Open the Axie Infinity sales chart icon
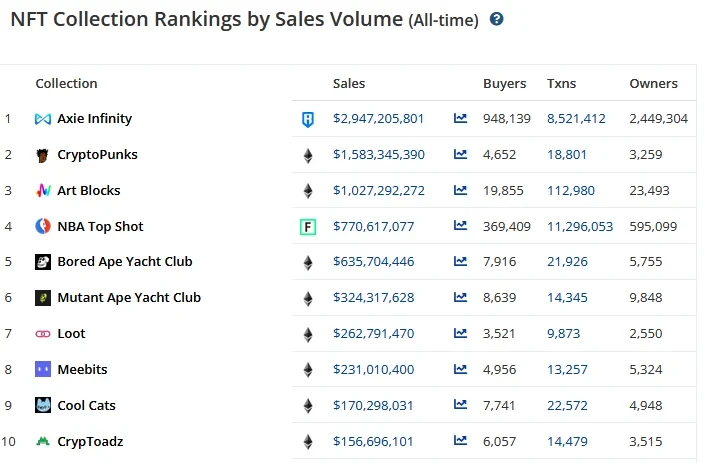Screen dimensions: 705x463 click(x=460, y=118)
